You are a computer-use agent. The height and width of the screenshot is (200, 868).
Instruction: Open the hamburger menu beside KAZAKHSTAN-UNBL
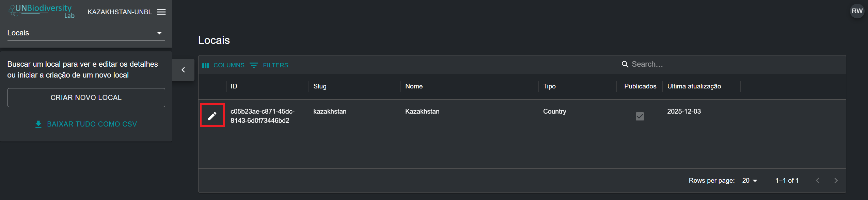click(161, 12)
